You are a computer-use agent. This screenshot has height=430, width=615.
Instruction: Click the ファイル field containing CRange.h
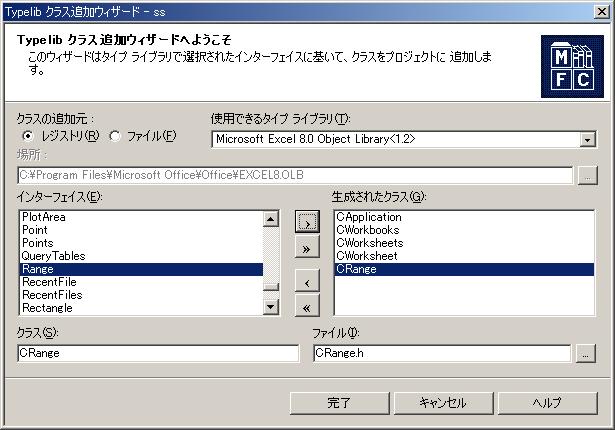coord(442,353)
